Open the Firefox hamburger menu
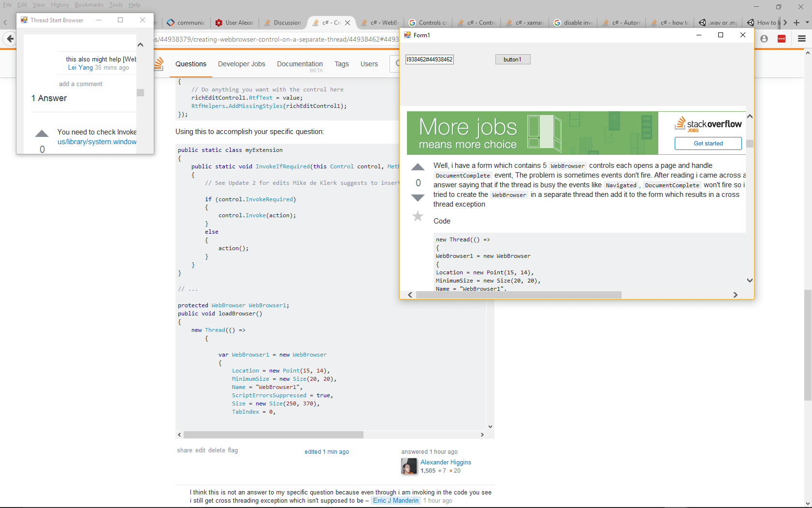This screenshot has width=812, height=508. [801, 39]
